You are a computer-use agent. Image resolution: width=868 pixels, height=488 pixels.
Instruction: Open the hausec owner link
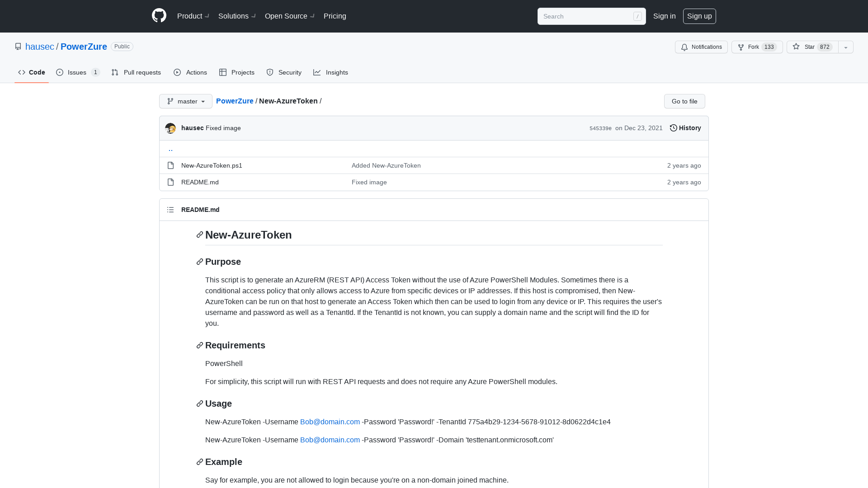tap(40, 47)
